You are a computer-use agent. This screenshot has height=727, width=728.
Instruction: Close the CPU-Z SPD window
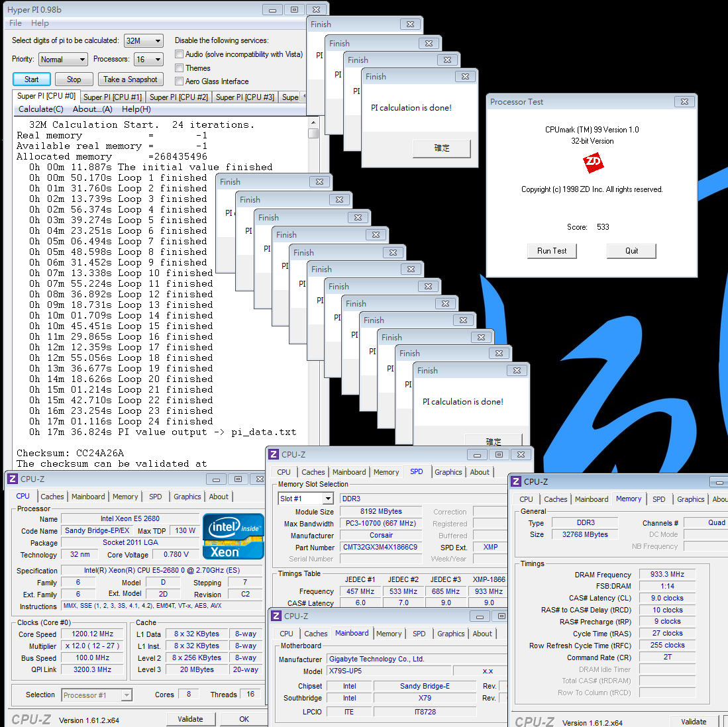click(521, 455)
